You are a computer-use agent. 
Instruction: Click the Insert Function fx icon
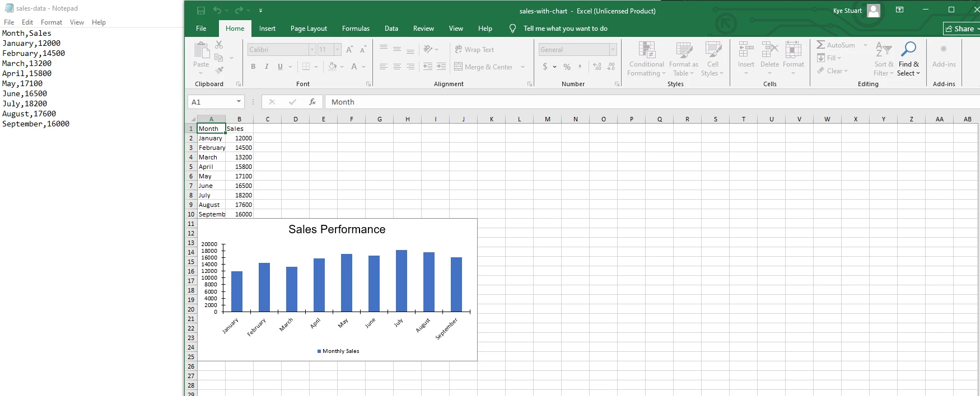[312, 102]
